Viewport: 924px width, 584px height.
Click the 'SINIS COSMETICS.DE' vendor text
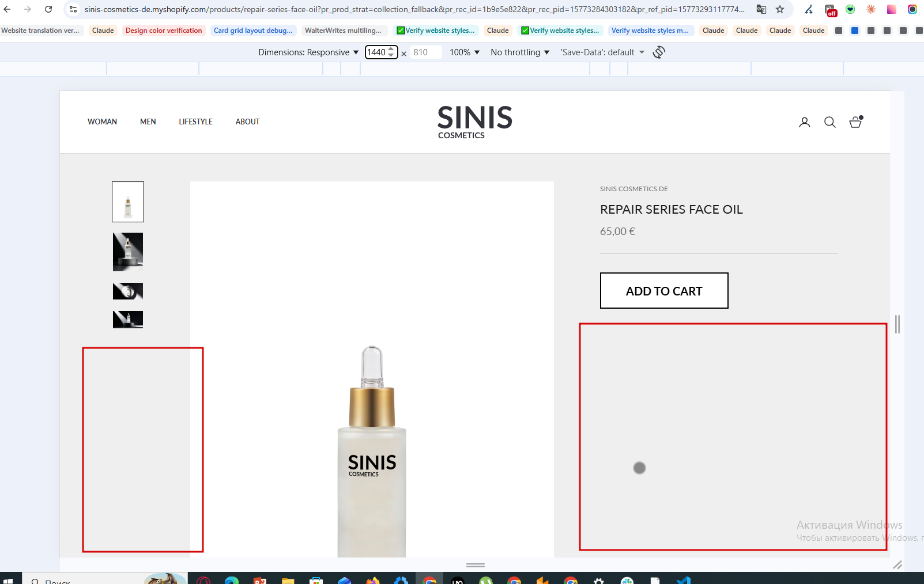[634, 189]
